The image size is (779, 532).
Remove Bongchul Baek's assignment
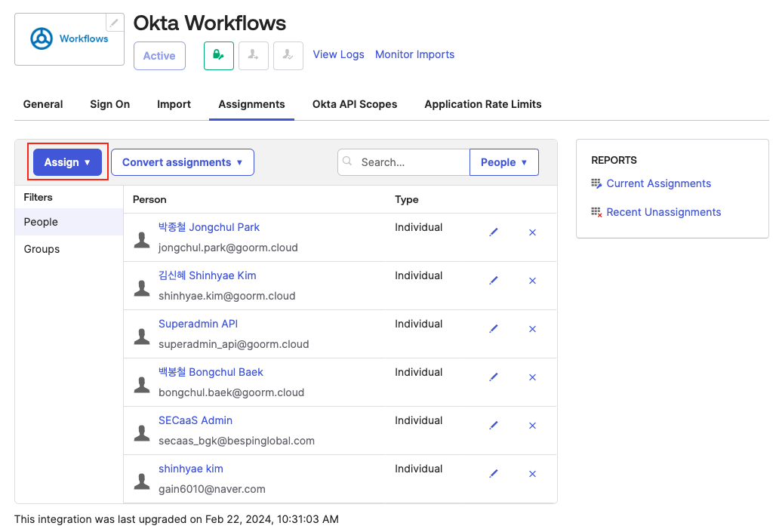point(532,377)
